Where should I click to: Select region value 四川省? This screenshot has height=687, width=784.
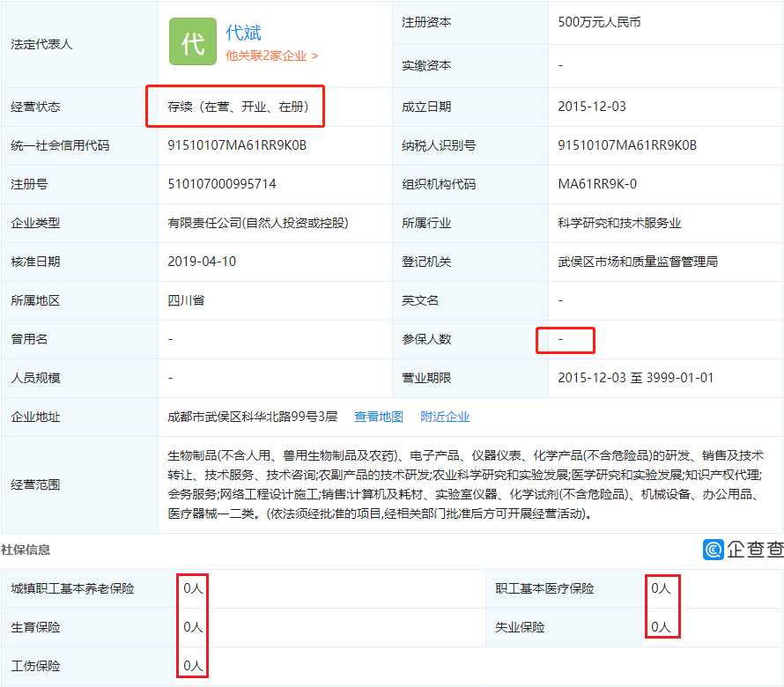[186, 300]
